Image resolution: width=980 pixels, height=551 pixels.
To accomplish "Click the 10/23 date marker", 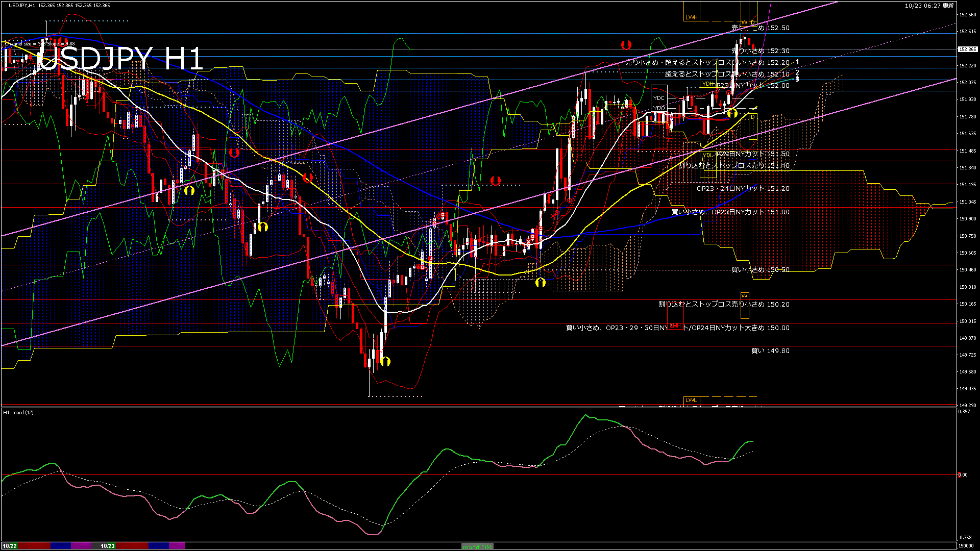I will [x=108, y=546].
